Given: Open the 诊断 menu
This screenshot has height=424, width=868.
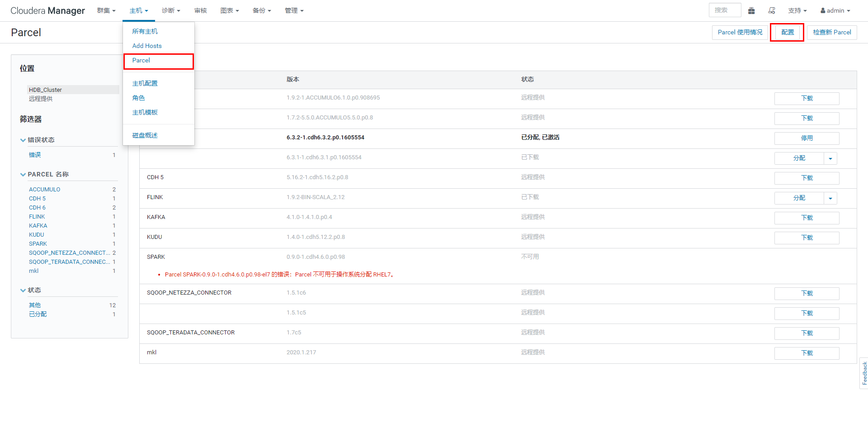Looking at the screenshot, I should (x=171, y=10).
